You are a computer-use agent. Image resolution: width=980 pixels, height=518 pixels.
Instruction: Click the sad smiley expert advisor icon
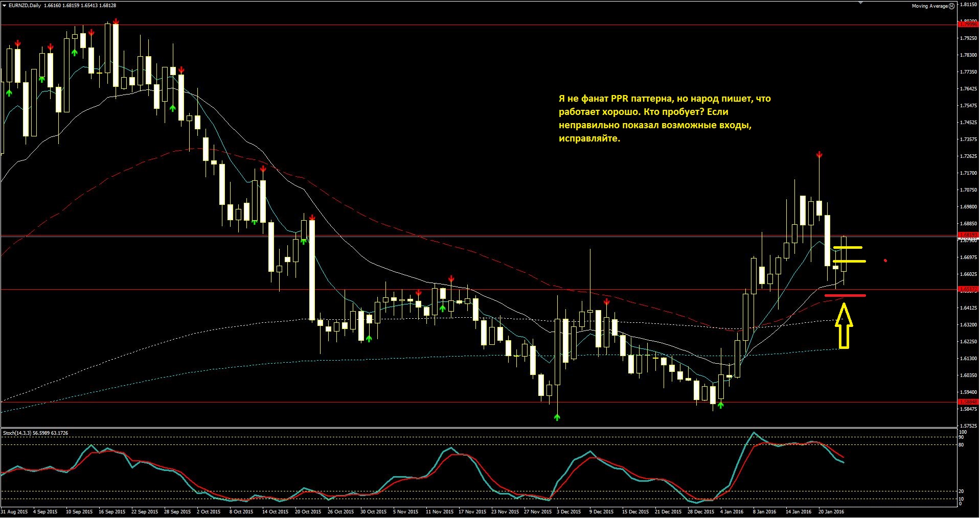(x=952, y=6)
